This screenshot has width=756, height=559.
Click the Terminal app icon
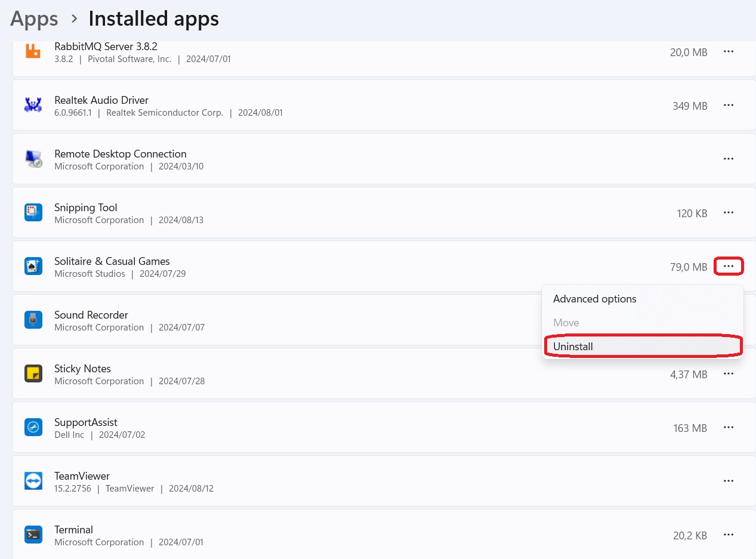coord(33,535)
